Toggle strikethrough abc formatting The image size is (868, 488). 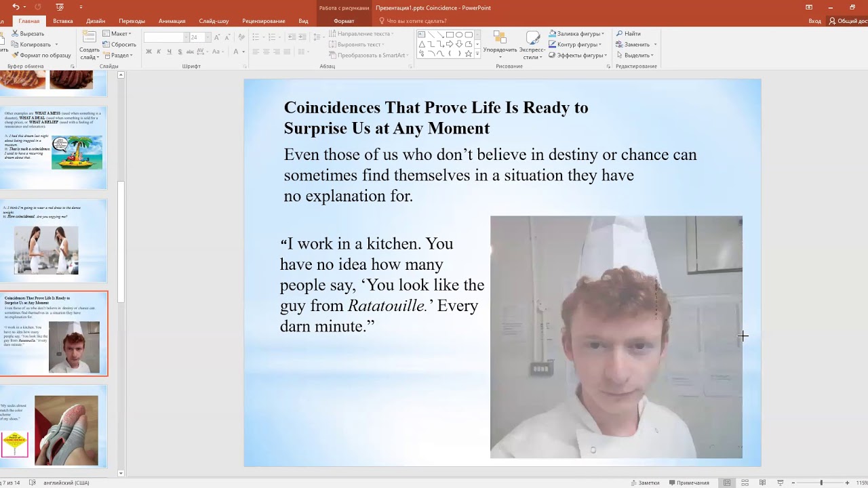tap(191, 52)
